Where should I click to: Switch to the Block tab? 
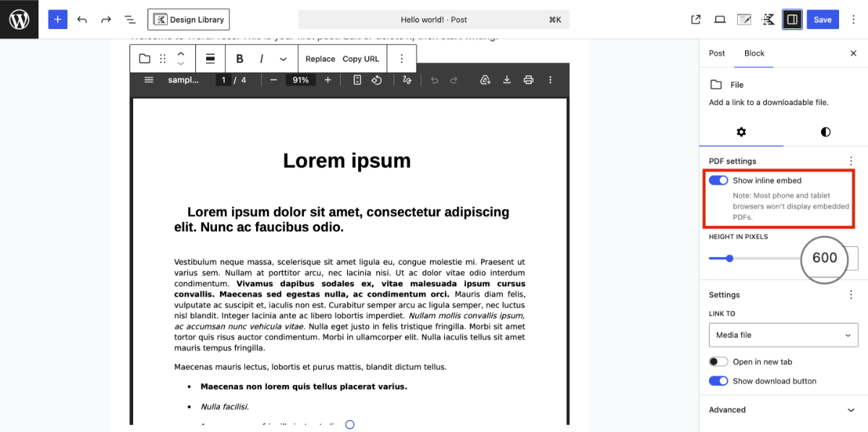tap(754, 54)
